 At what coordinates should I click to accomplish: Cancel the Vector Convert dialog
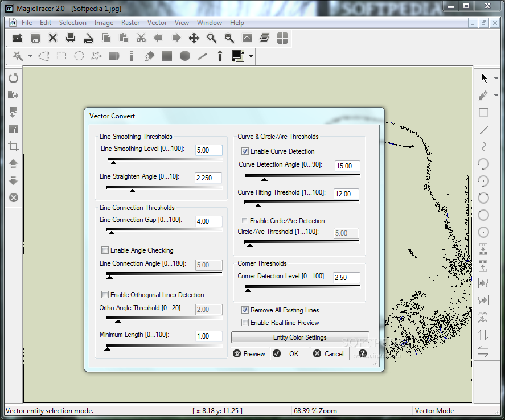coord(330,354)
